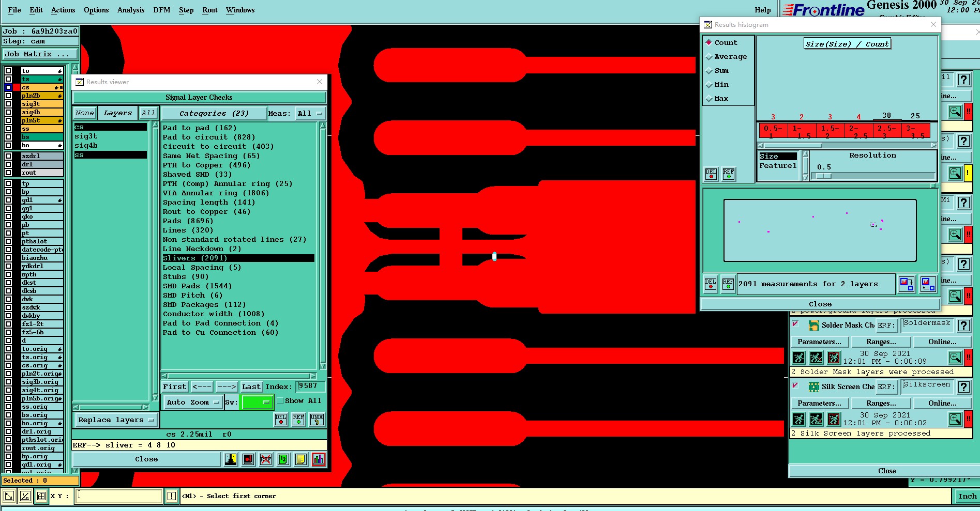Image resolution: width=980 pixels, height=511 pixels.
Task: Select the Sum radio option
Action: [709, 71]
